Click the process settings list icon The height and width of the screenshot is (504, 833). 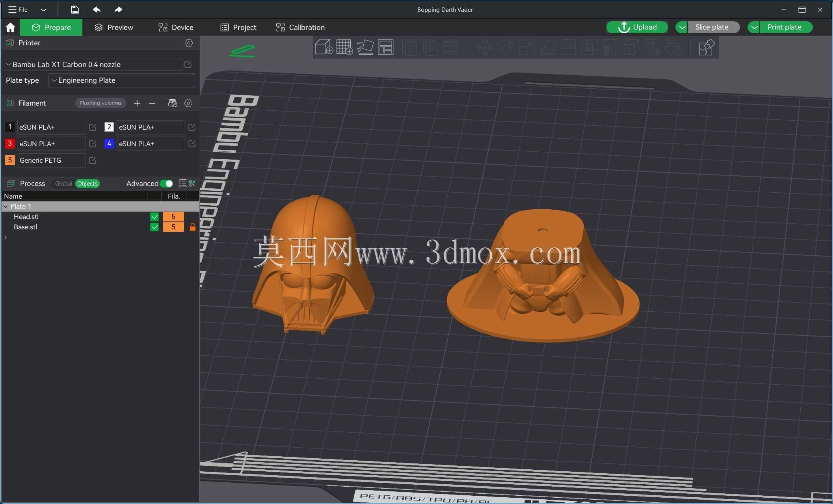[183, 183]
